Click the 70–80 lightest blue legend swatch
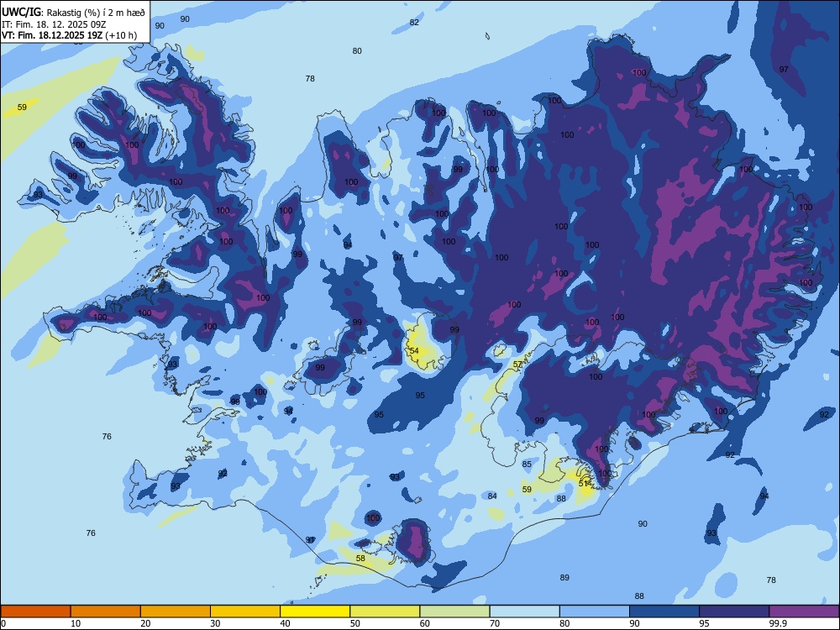This screenshot has width=840, height=630. pos(525,612)
